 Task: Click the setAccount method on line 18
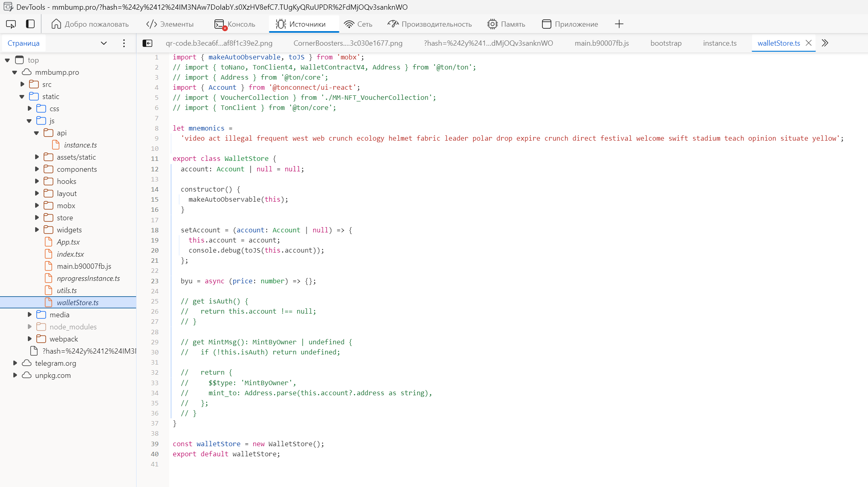pos(200,230)
